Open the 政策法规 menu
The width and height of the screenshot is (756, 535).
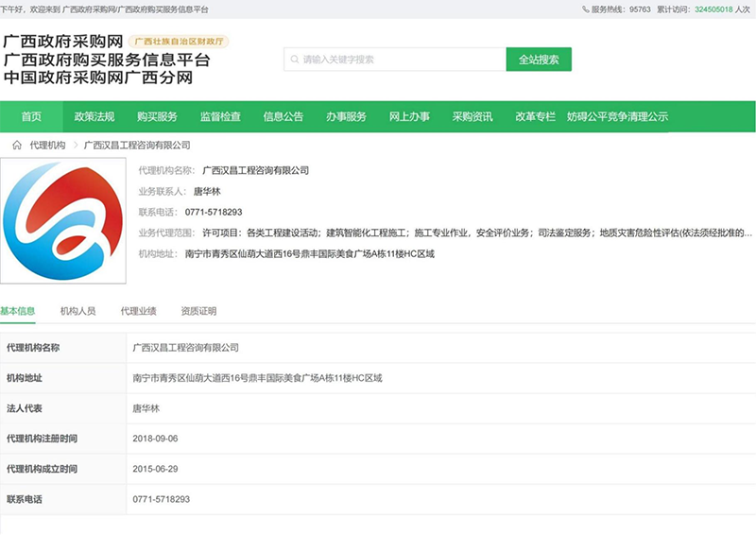click(94, 117)
